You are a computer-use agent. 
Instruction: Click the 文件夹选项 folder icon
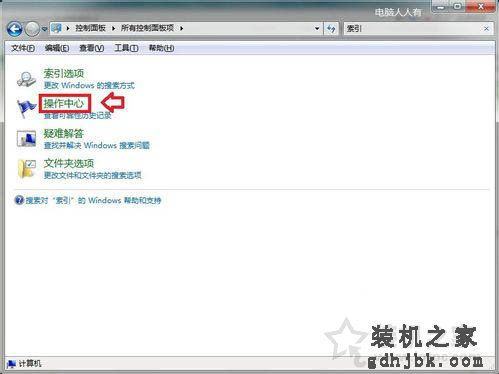[26, 169]
